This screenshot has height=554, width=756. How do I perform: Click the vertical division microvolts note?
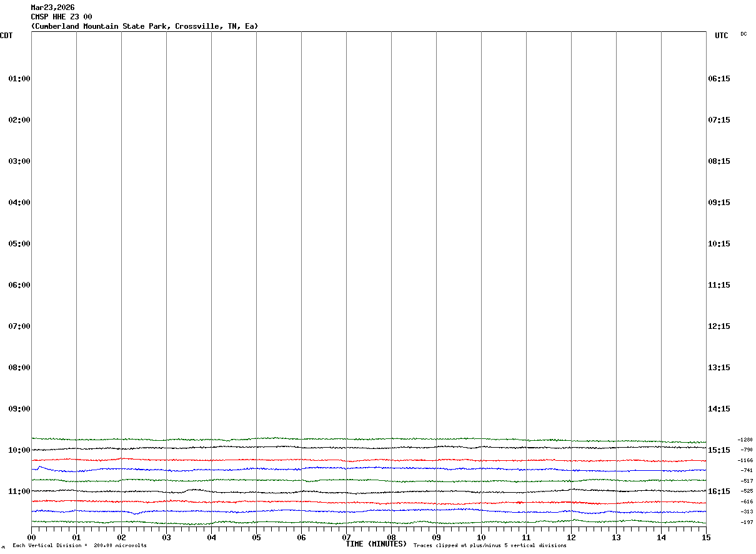tap(79, 546)
